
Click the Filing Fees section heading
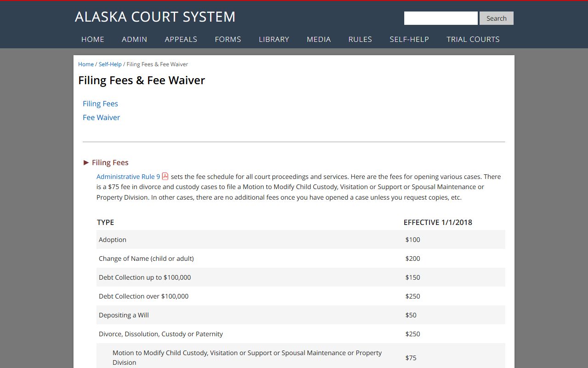(110, 162)
